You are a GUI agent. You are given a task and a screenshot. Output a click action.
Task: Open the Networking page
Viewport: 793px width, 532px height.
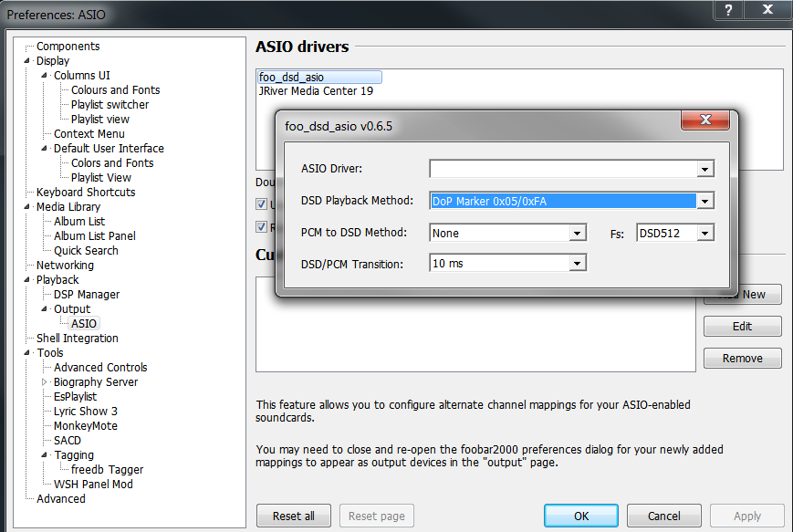[65, 266]
